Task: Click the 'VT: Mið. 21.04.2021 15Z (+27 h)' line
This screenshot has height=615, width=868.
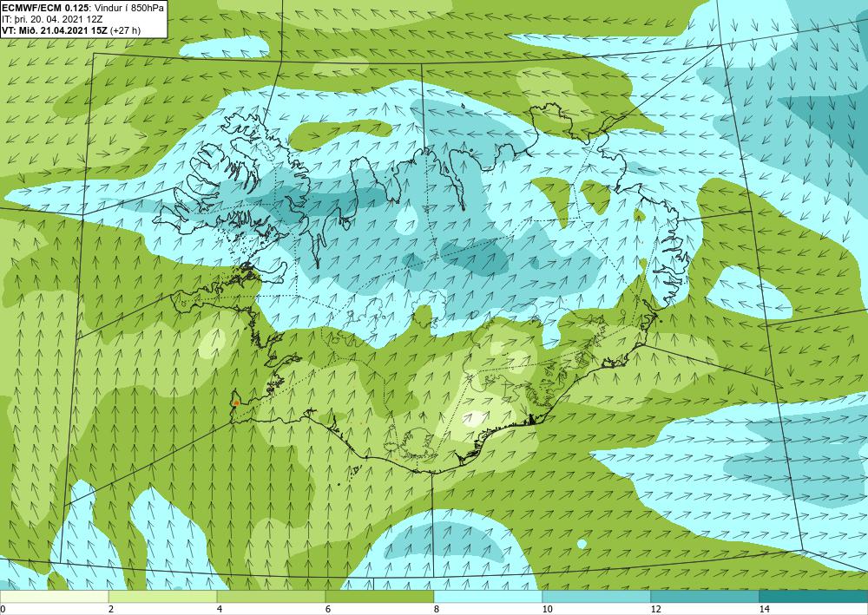Action: [x=71, y=29]
